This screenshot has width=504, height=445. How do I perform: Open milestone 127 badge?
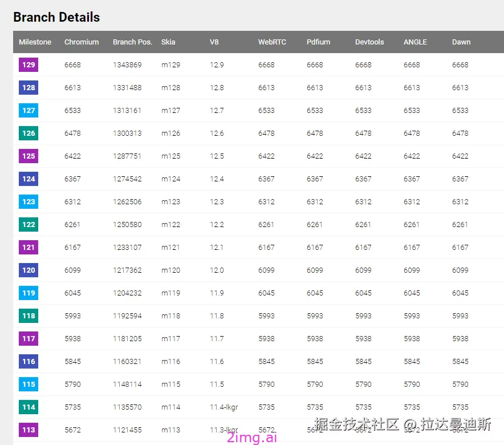(29, 110)
